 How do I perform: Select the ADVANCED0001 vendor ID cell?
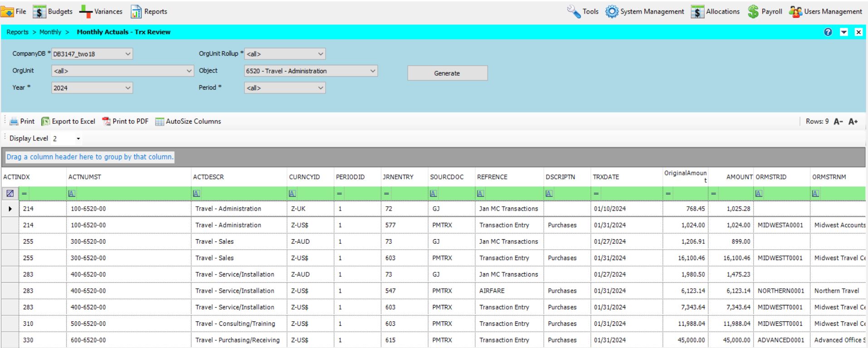point(782,340)
